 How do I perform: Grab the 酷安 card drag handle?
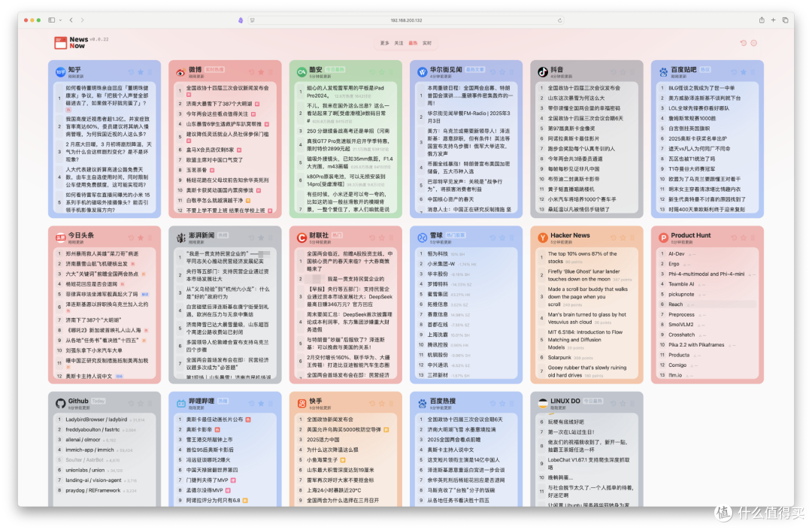pyautogui.click(x=392, y=72)
